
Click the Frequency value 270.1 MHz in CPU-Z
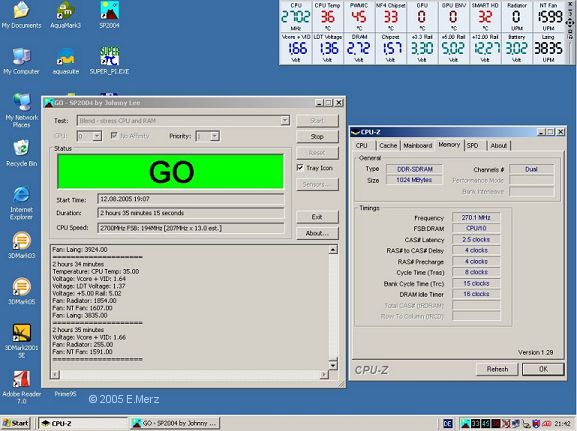point(476,218)
